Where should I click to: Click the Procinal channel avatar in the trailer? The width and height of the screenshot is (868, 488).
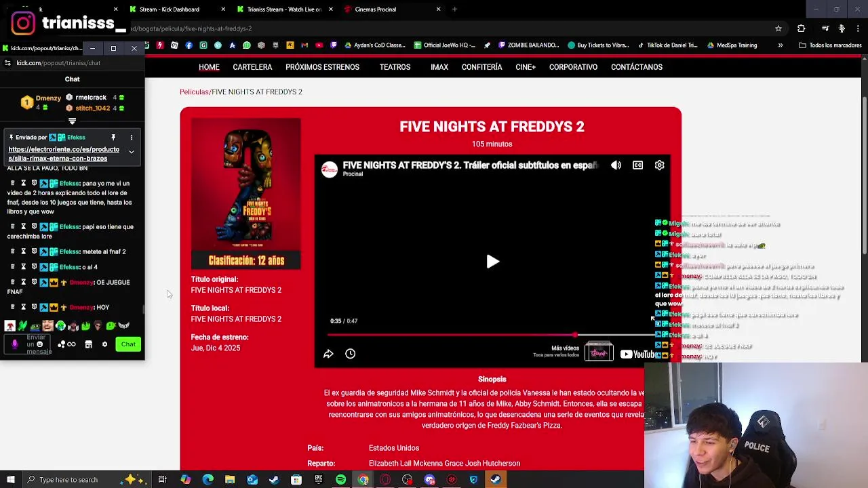[x=330, y=169]
